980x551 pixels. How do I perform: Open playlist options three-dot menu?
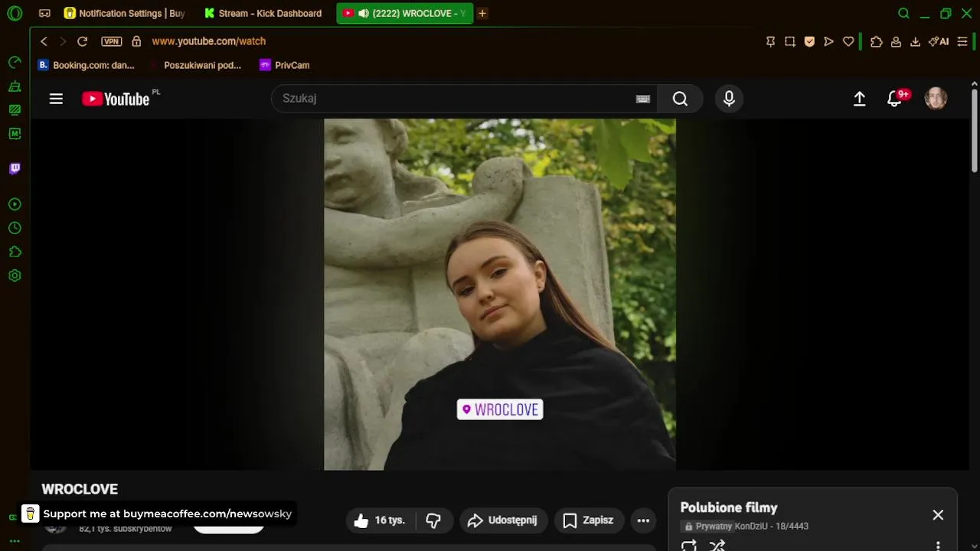938,546
